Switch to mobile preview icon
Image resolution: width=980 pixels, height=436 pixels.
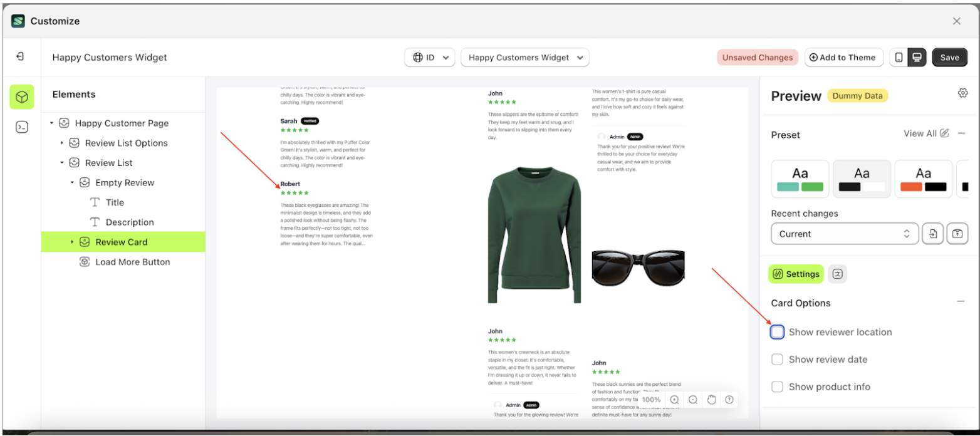pos(899,58)
